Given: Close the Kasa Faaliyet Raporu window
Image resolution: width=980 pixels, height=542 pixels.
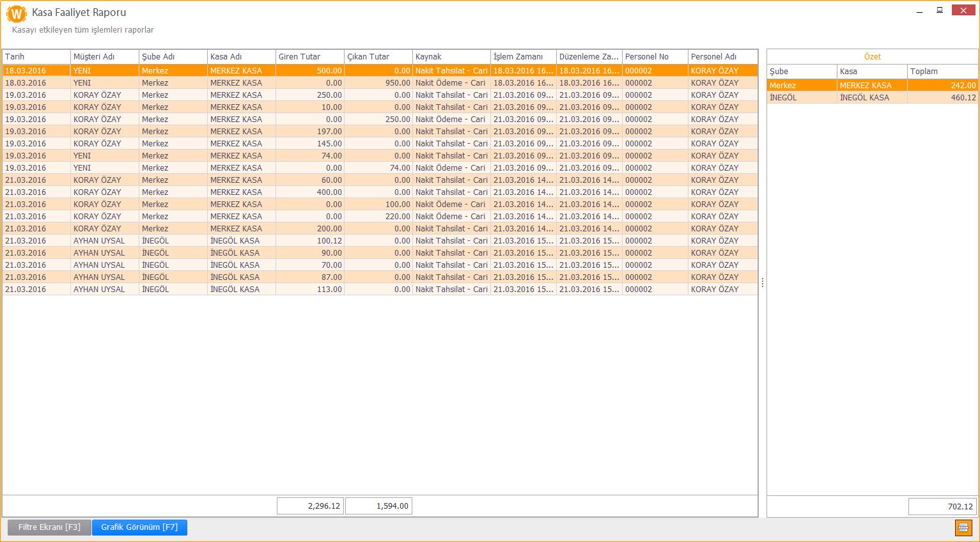Looking at the screenshot, I should click(x=963, y=10).
